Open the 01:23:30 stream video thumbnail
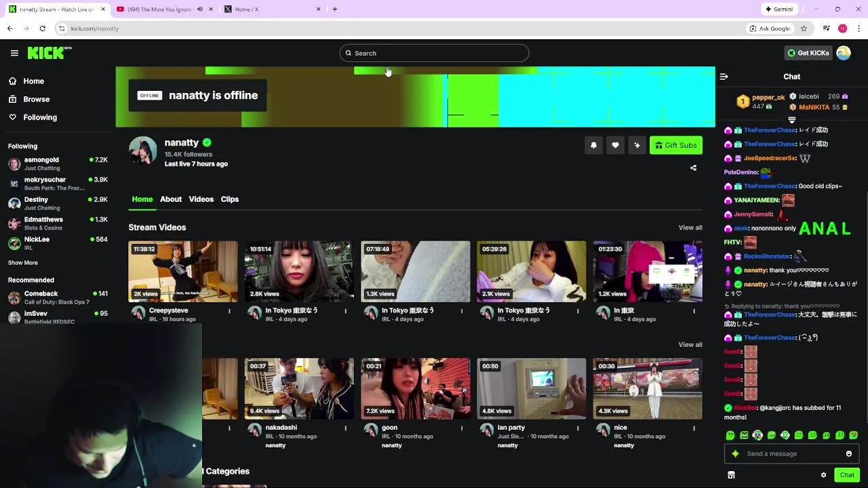Image resolution: width=868 pixels, height=488 pixels. click(648, 271)
